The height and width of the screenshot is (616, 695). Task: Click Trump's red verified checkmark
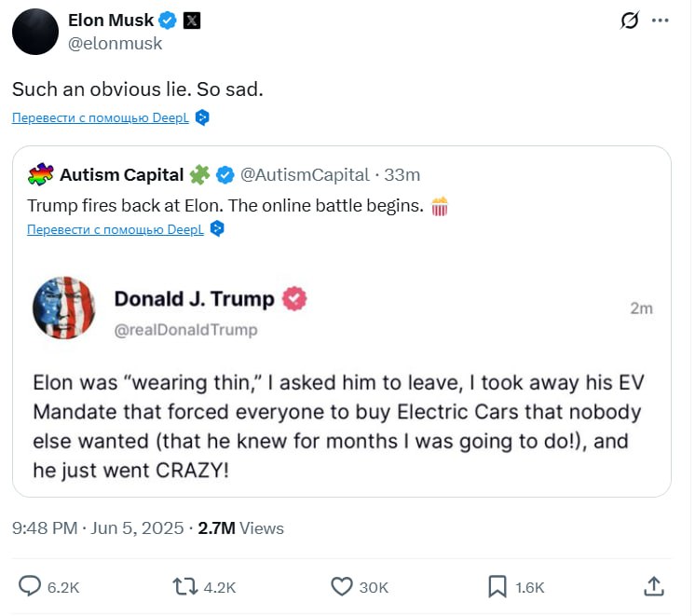tap(295, 299)
